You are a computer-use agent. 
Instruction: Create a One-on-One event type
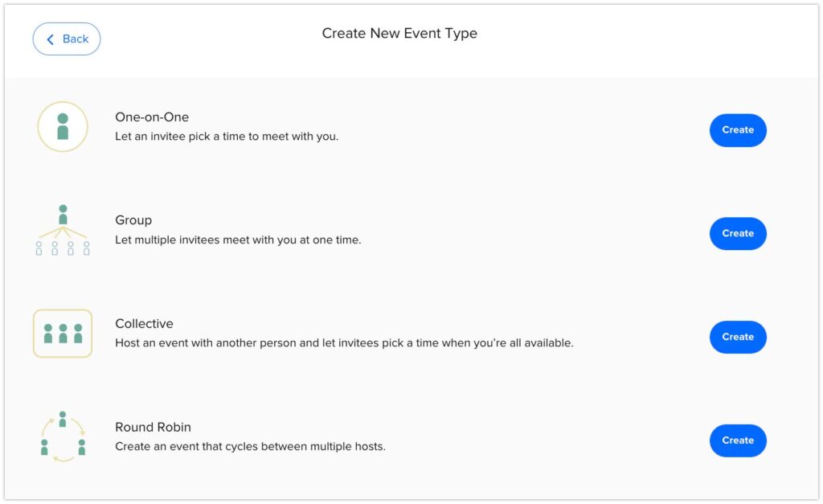click(x=738, y=130)
